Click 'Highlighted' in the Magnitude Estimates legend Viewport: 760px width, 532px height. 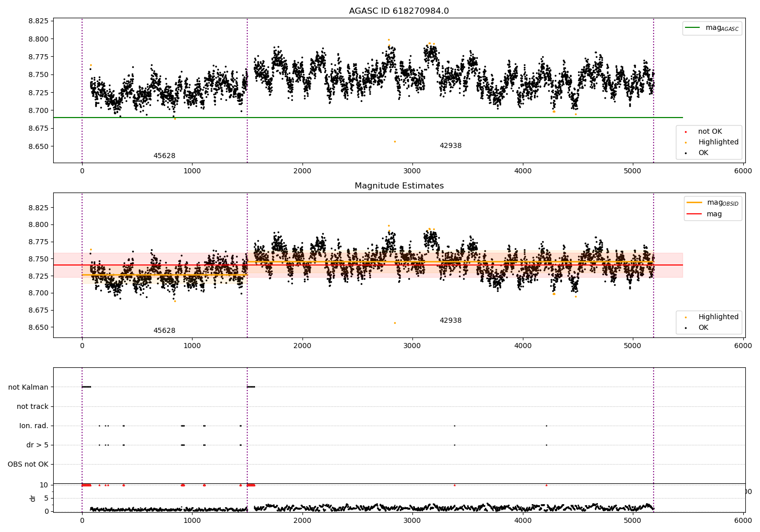tap(718, 317)
